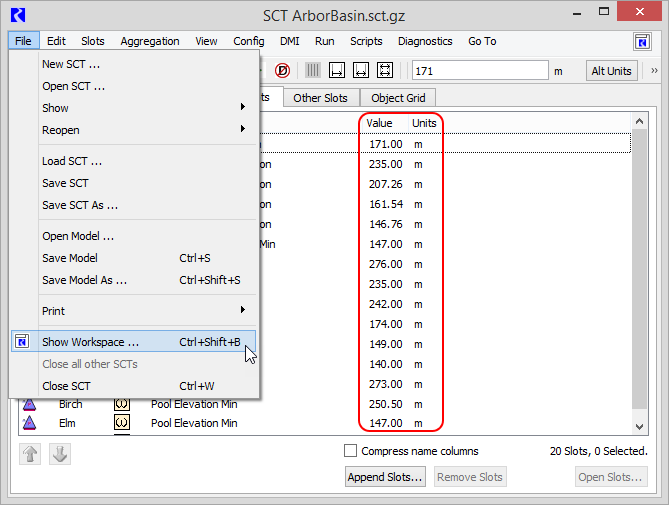
Task: Click the fit-all-columns expand icon in toolbar
Action: [x=385, y=71]
